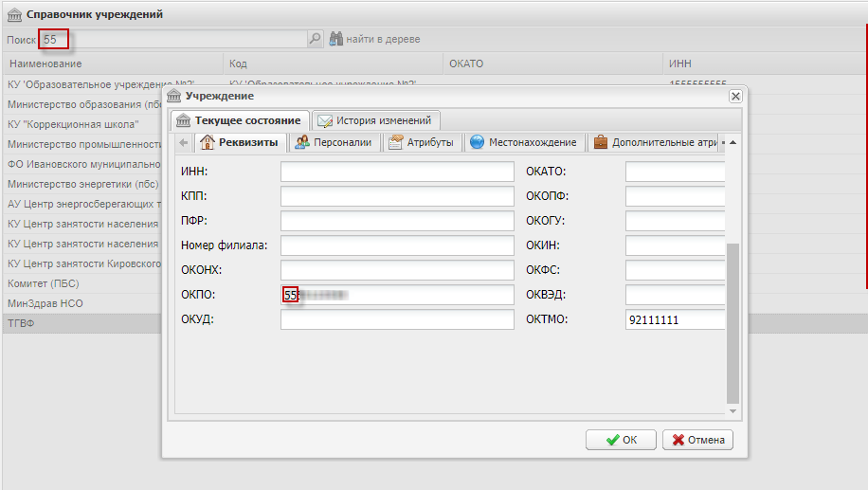Click the binoculars 'найти в дереве' icon
This screenshot has width=868, height=490.
[x=335, y=39]
